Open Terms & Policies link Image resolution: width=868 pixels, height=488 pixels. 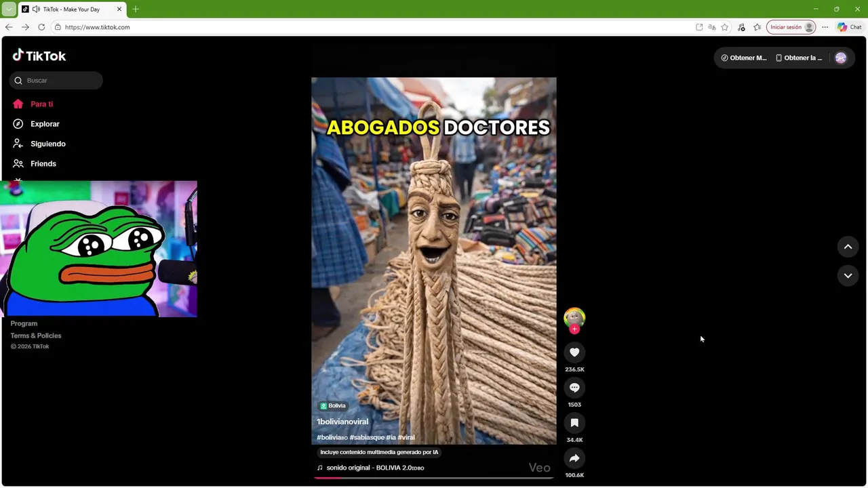coord(36,335)
